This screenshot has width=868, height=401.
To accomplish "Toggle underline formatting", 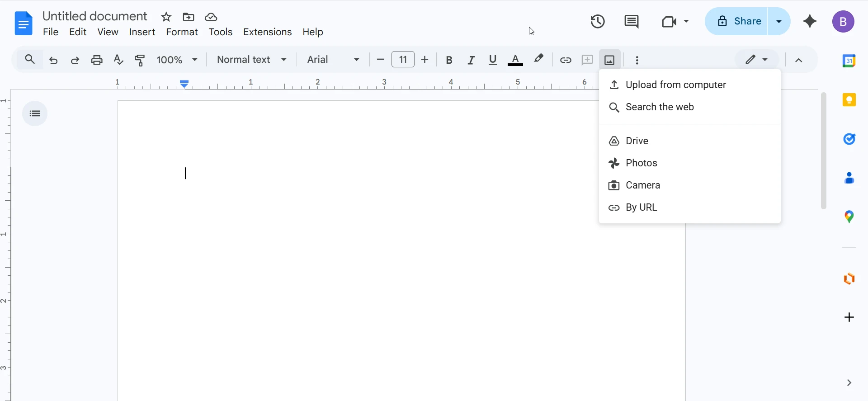I will (493, 60).
